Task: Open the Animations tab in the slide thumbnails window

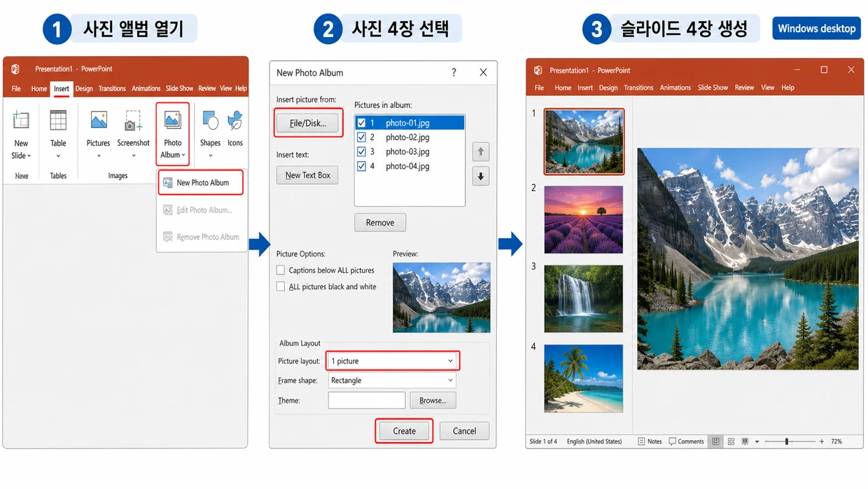Action: pos(675,88)
